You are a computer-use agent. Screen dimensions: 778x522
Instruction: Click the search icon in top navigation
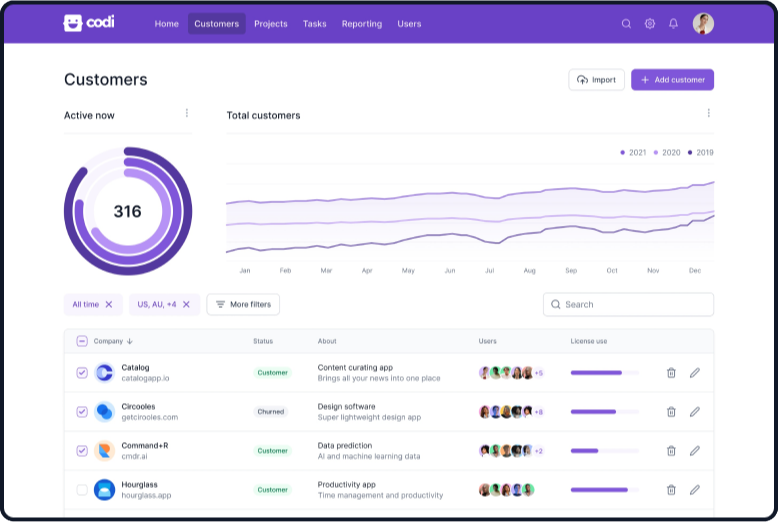[x=626, y=24]
